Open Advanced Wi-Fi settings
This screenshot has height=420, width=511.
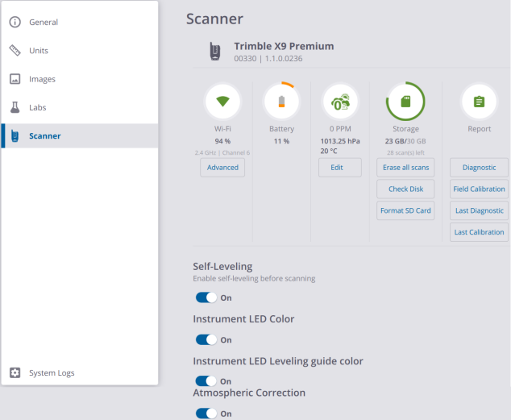tap(222, 168)
